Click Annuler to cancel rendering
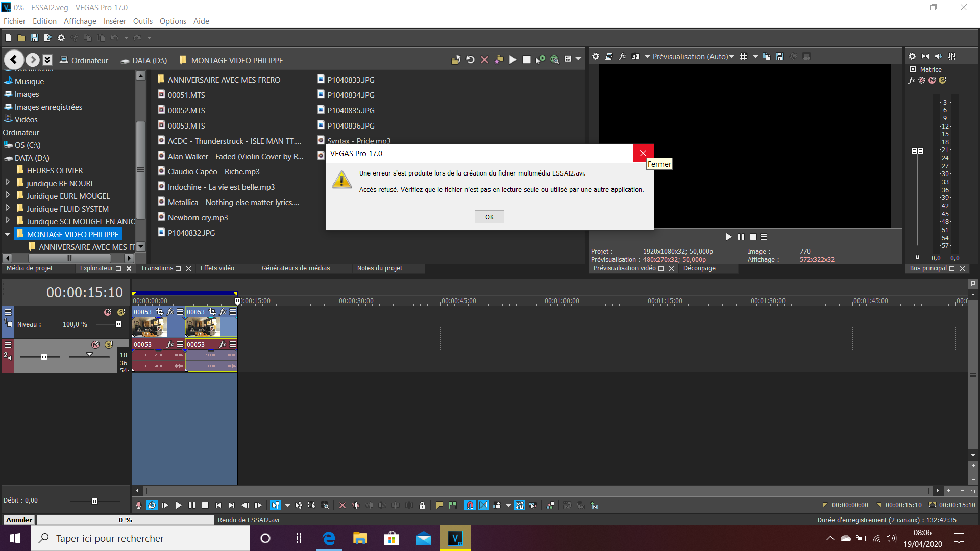Screen dimensions: 980x551 pos(19,520)
